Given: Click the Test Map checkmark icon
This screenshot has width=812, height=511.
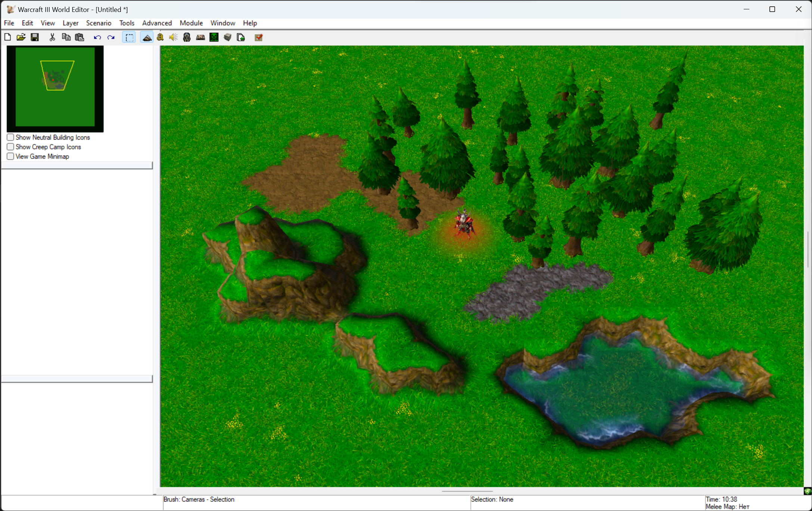Looking at the screenshot, I should point(259,37).
